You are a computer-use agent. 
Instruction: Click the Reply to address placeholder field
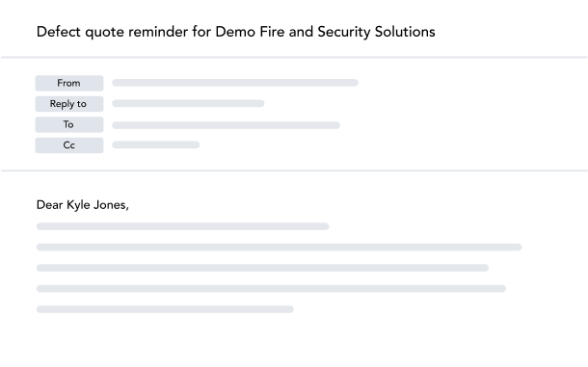pyautogui.click(x=188, y=103)
